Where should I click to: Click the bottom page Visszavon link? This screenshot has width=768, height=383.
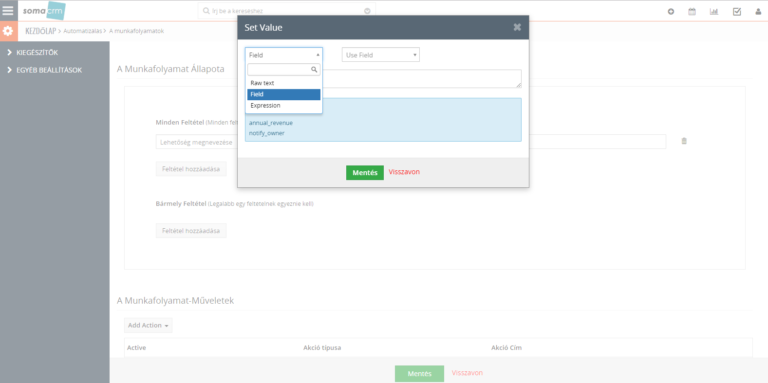[467, 373]
